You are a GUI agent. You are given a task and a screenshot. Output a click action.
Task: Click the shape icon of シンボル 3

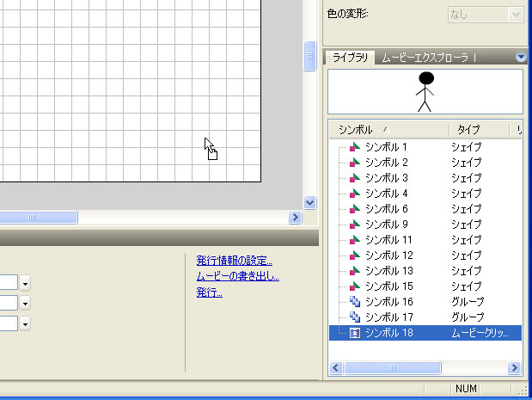click(355, 178)
